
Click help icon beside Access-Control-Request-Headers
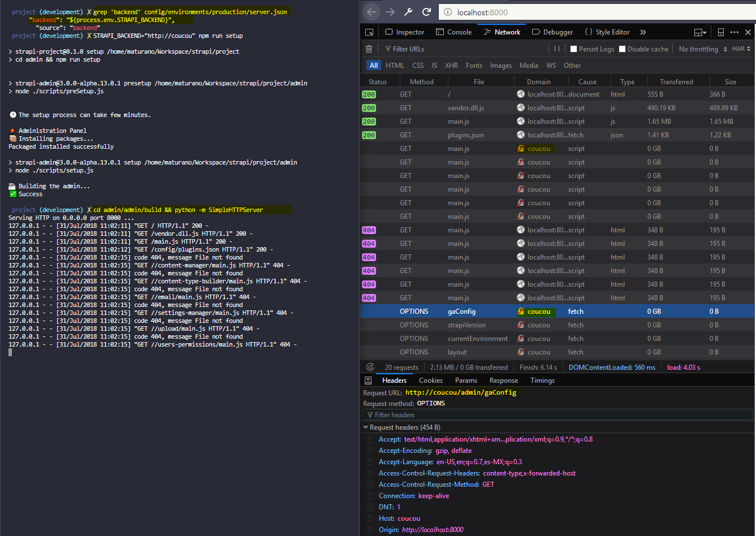[x=369, y=473]
